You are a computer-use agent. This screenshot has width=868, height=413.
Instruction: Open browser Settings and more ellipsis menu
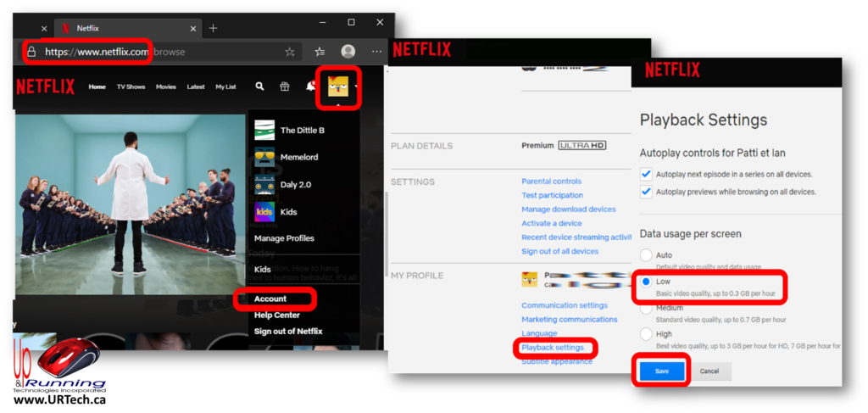coord(375,52)
